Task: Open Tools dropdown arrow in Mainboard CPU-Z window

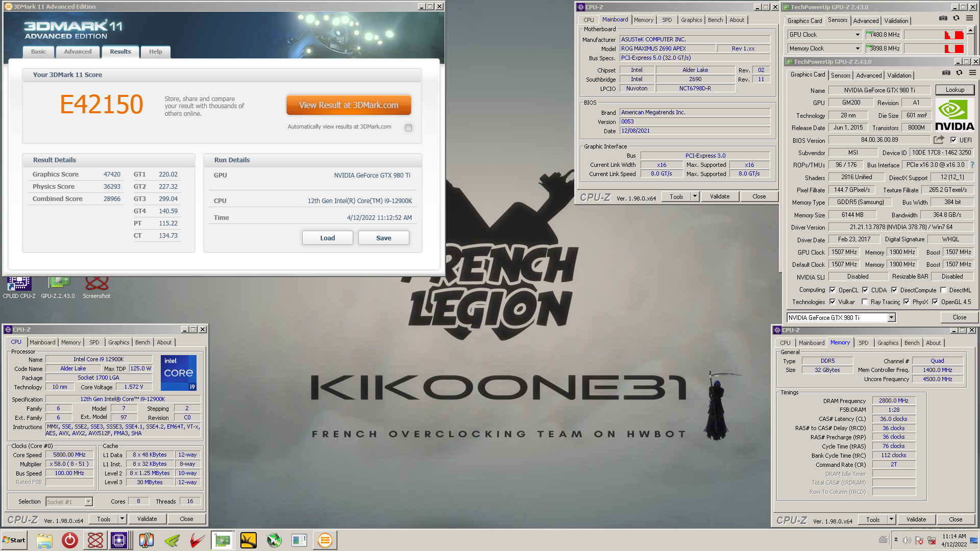Action: pyautogui.click(x=695, y=196)
